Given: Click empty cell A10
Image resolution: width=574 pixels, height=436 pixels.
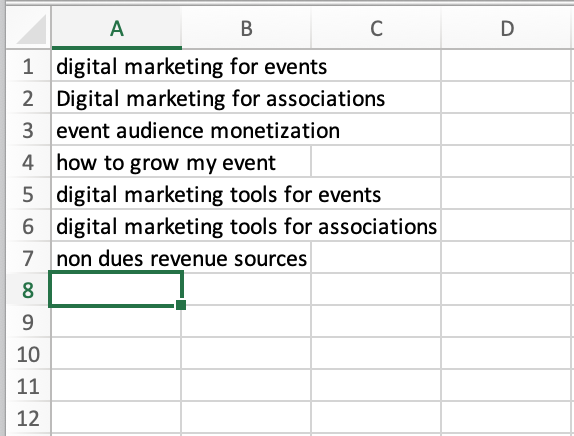Looking at the screenshot, I should click(x=116, y=353).
